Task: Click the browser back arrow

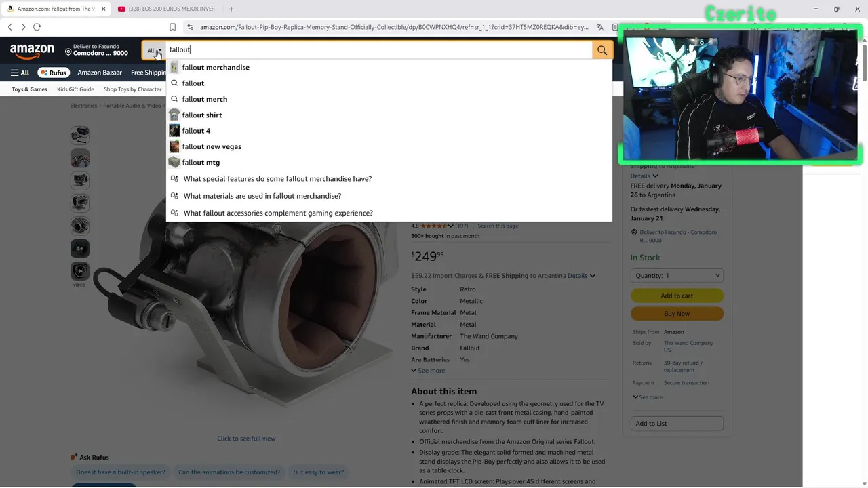Action: [10, 27]
